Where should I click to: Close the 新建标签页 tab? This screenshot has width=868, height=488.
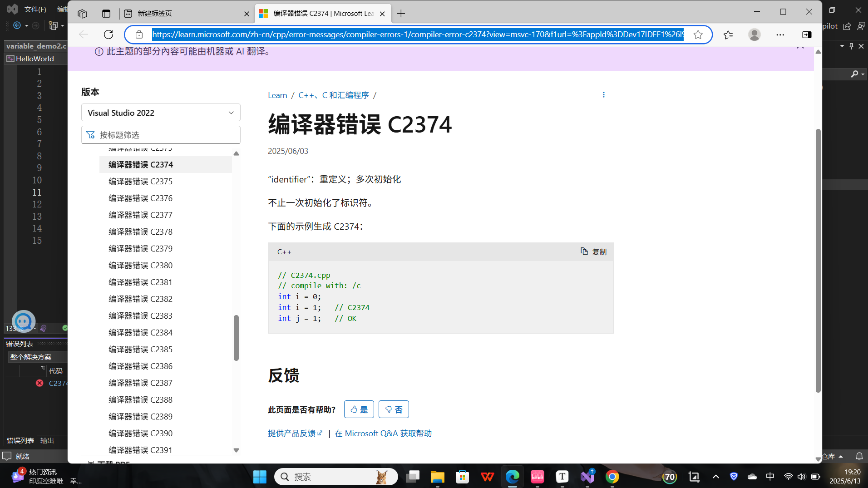pos(247,14)
